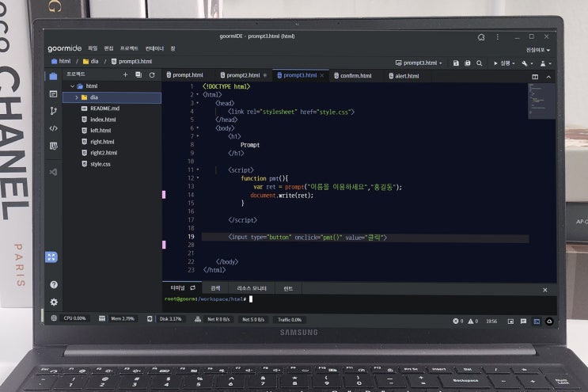
Task: Open the 파일 menu
Action: coord(93,48)
